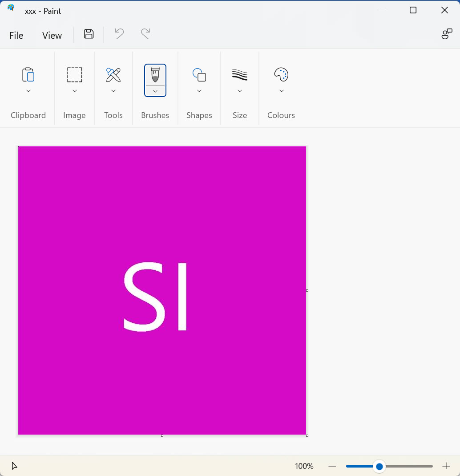The height and width of the screenshot is (476, 460).
Task: Select the Brushes brush icon
Action: (155, 75)
